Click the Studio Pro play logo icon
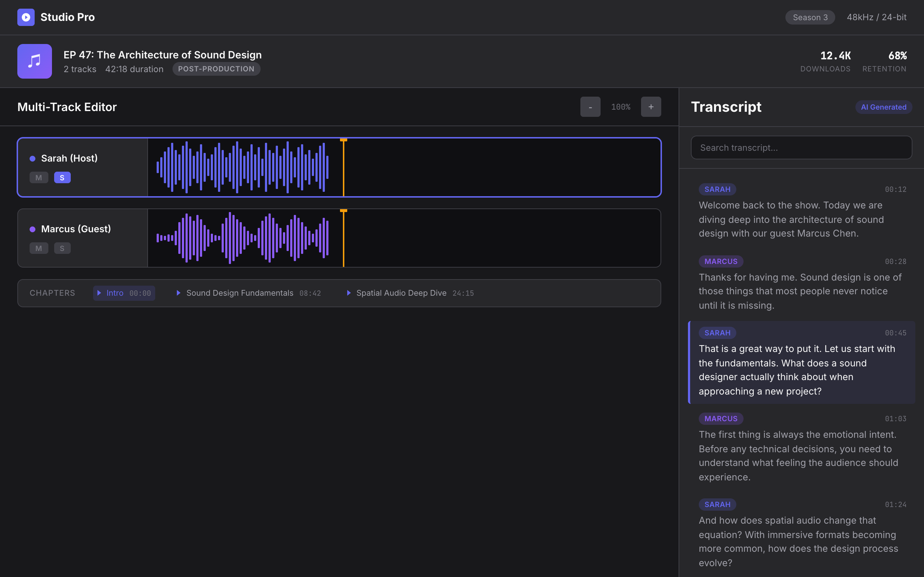This screenshot has height=577, width=924. (x=26, y=17)
